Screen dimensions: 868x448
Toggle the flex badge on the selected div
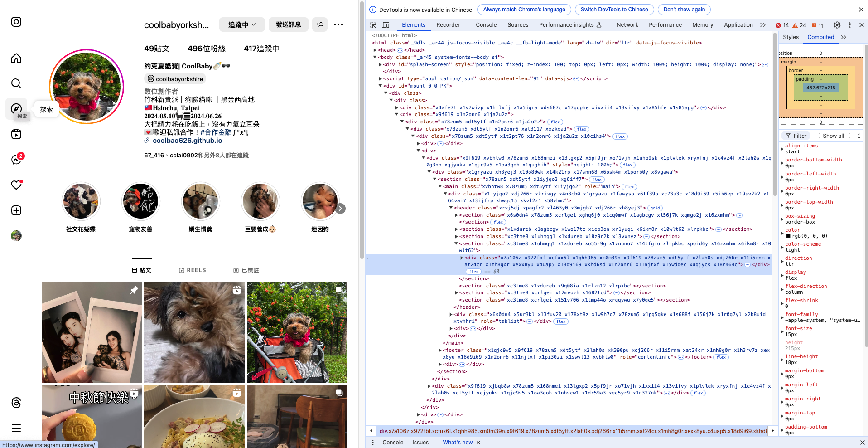(x=474, y=272)
